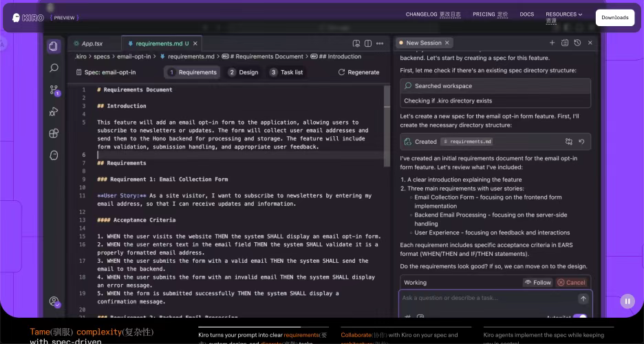
Task: Open the Search magnifier in activity bar
Action: point(54,68)
